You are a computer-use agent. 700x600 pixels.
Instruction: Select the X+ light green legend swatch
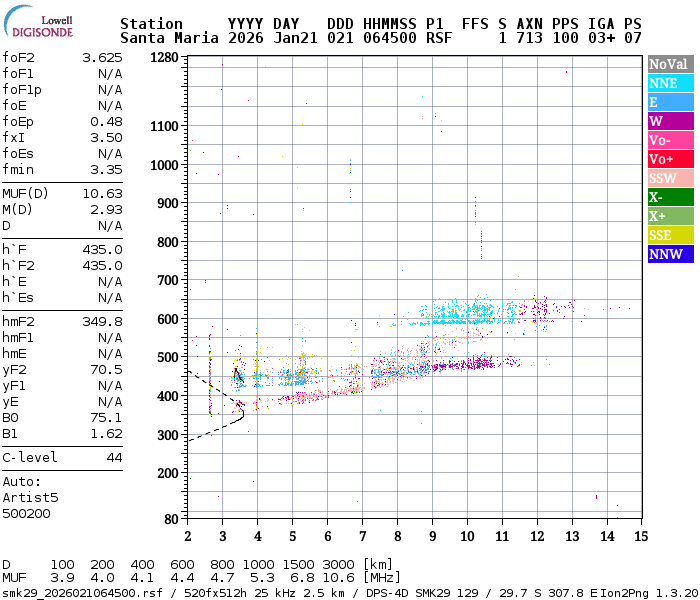[671, 216]
